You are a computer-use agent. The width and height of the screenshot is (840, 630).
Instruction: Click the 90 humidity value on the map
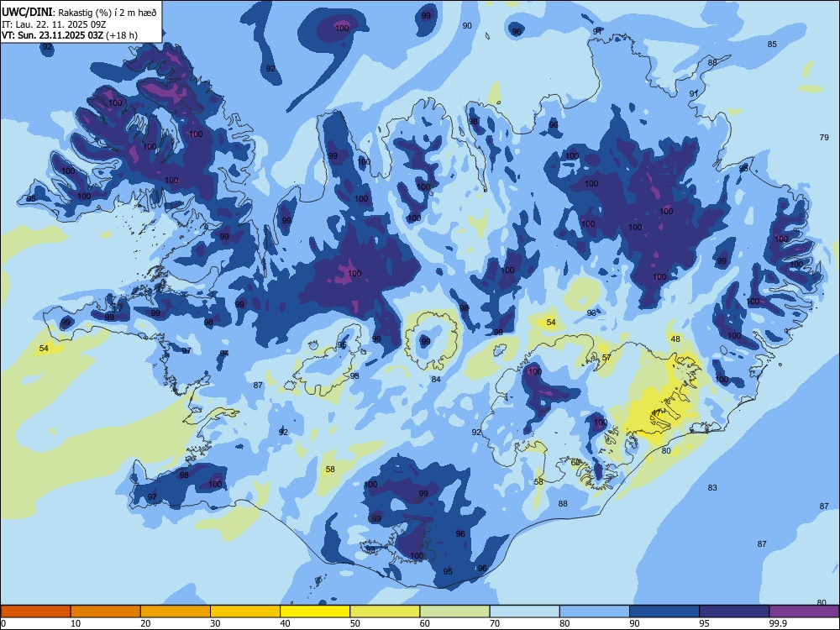coord(467,26)
